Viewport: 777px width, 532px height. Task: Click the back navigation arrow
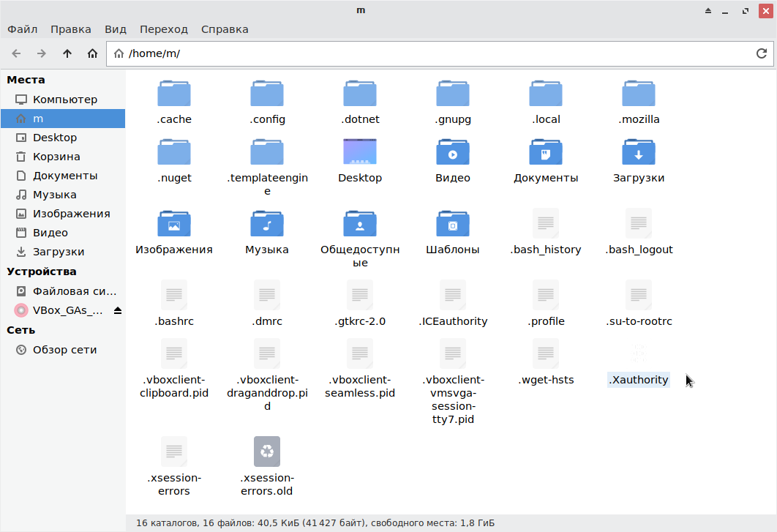[17, 53]
